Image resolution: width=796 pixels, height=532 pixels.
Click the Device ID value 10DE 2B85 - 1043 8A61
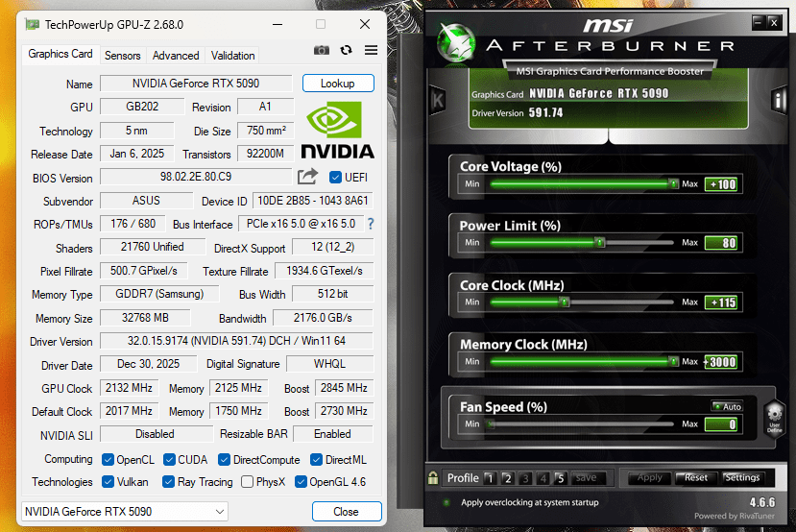tap(313, 201)
